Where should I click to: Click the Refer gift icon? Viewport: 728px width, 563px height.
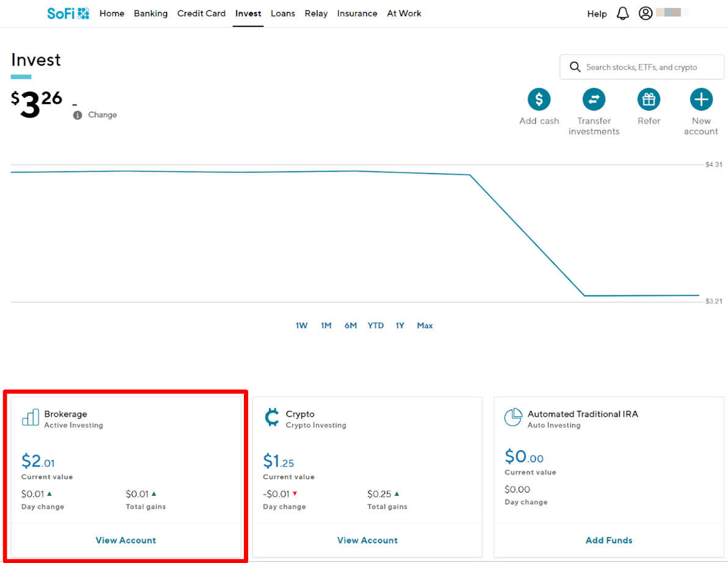tap(649, 99)
